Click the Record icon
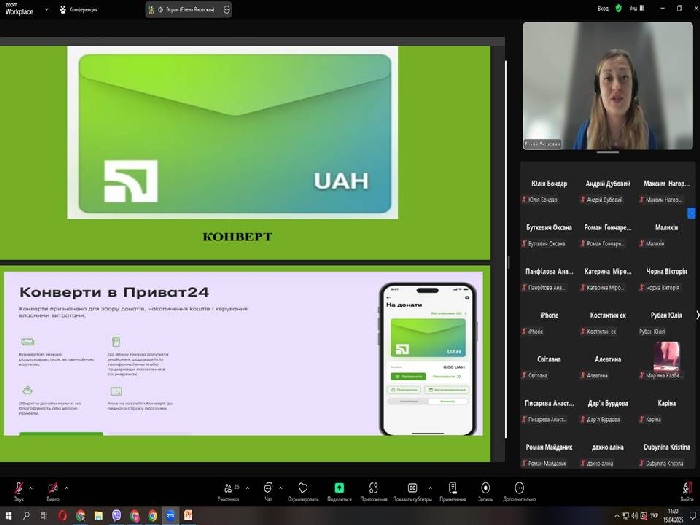The height and width of the screenshot is (525, 700). (x=485, y=488)
